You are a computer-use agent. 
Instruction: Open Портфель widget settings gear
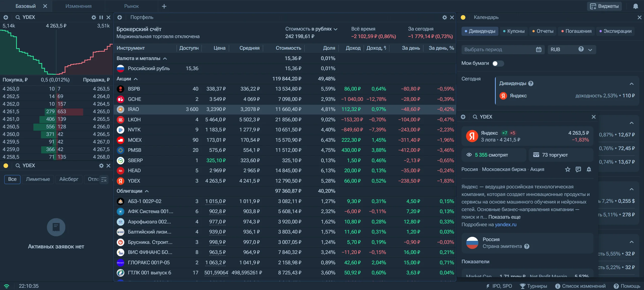pyautogui.click(x=445, y=17)
